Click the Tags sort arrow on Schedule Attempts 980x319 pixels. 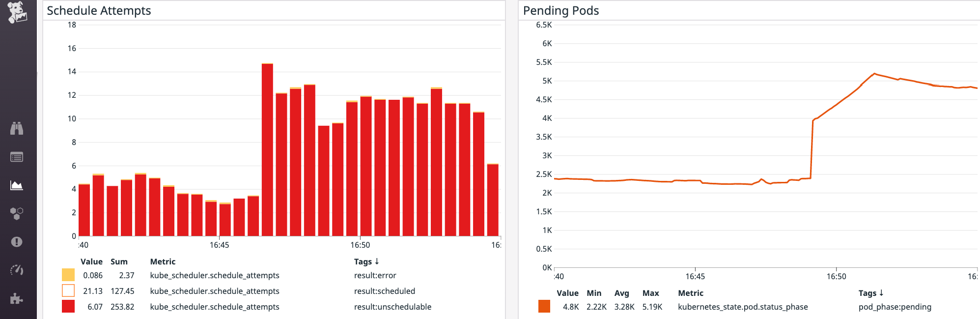pos(377,261)
